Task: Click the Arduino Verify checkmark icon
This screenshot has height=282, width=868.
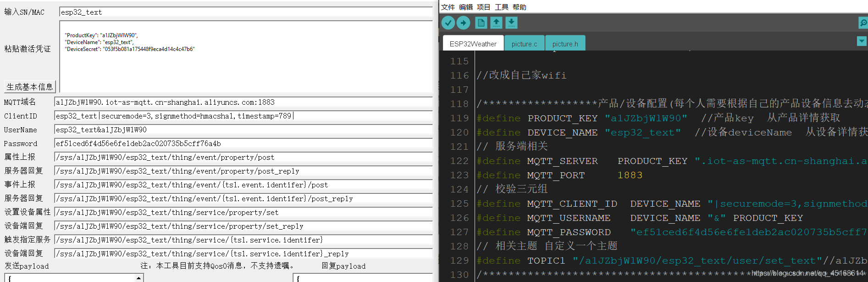Action: [x=448, y=23]
